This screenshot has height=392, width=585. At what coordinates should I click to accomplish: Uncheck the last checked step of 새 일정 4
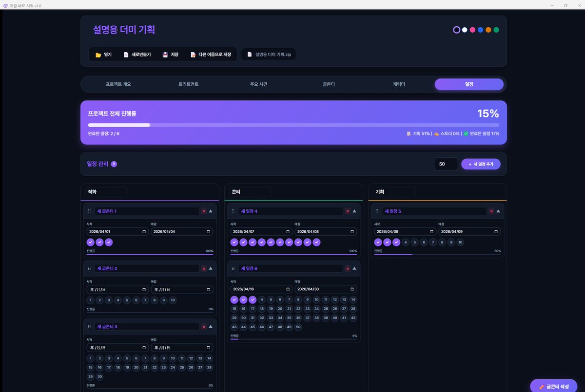click(316, 242)
